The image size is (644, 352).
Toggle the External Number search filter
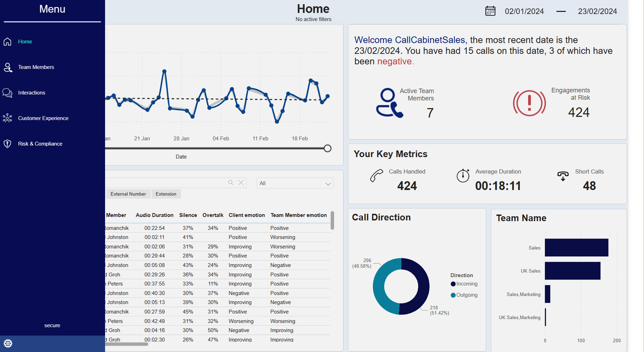(128, 194)
